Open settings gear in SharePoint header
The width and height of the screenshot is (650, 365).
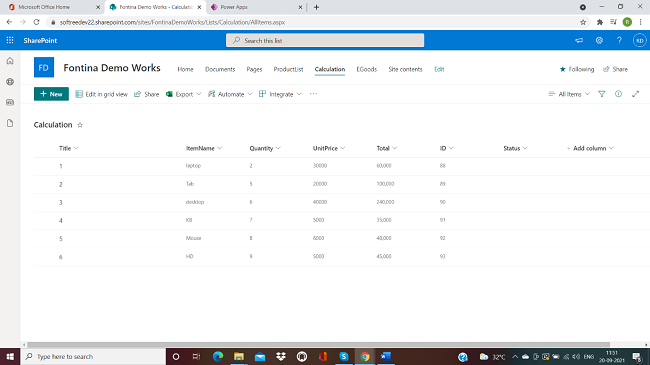click(599, 40)
